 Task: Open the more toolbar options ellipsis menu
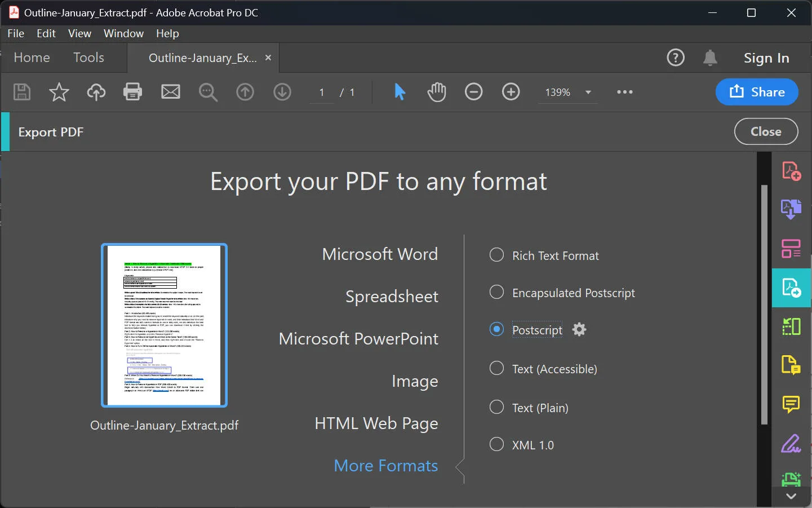[624, 92]
